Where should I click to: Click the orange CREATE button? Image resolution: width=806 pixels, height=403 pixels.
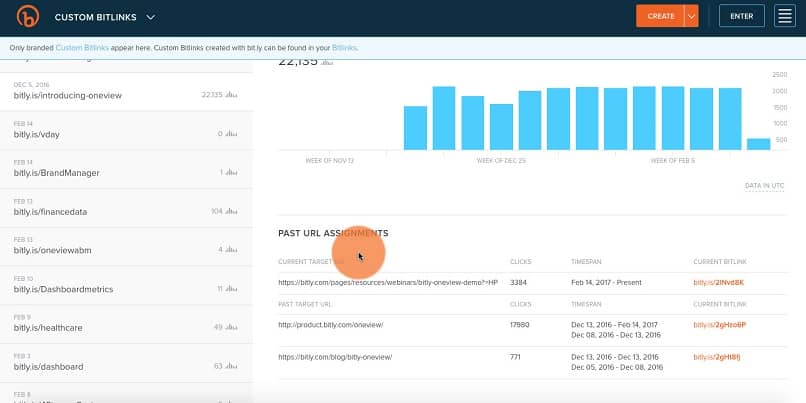(x=661, y=16)
